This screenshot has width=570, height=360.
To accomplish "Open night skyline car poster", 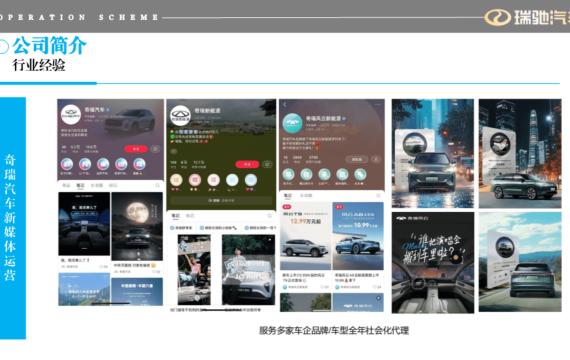I will [520, 153].
